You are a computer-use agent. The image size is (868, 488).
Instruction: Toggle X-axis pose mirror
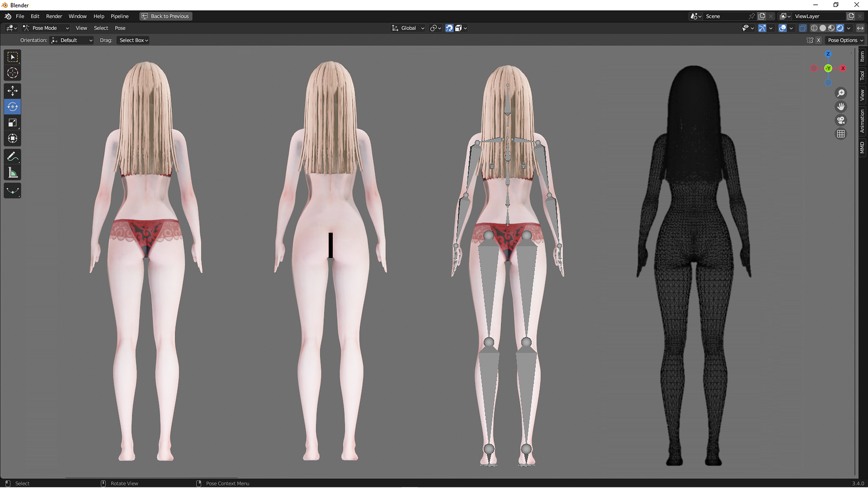point(818,40)
